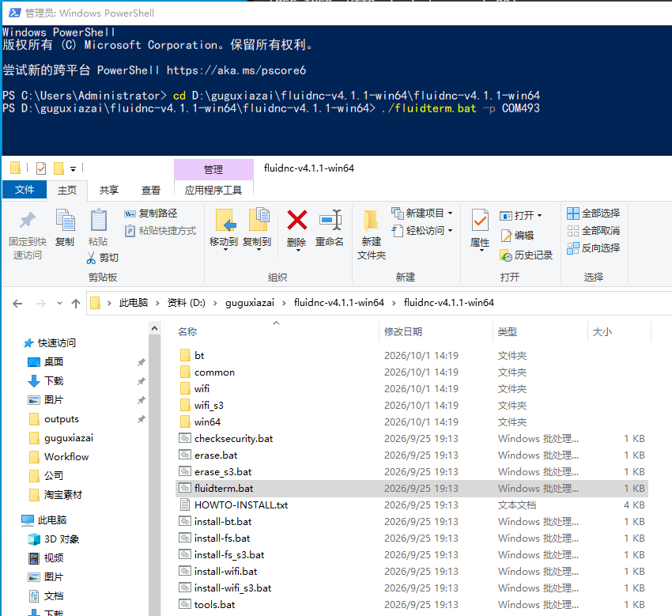Open the recent locations dropdown arrow
The image size is (672, 616).
tap(59, 303)
